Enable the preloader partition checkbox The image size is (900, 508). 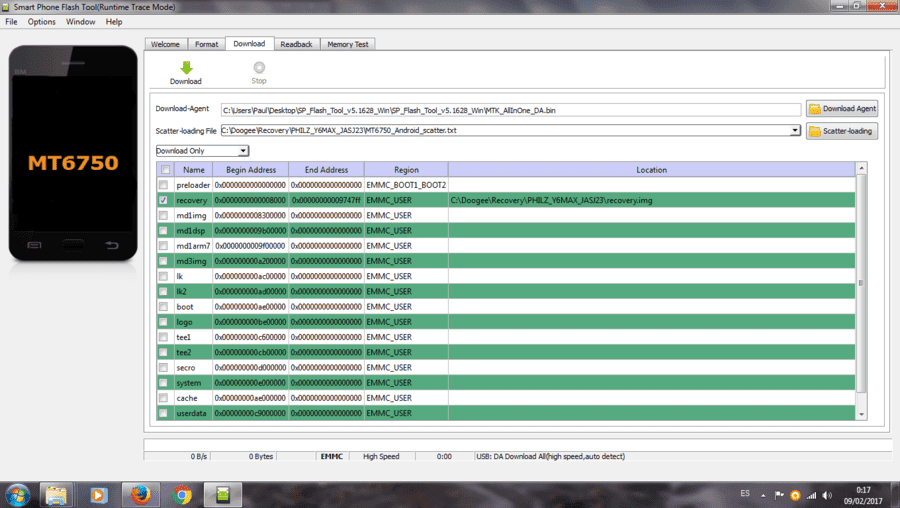click(164, 185)
